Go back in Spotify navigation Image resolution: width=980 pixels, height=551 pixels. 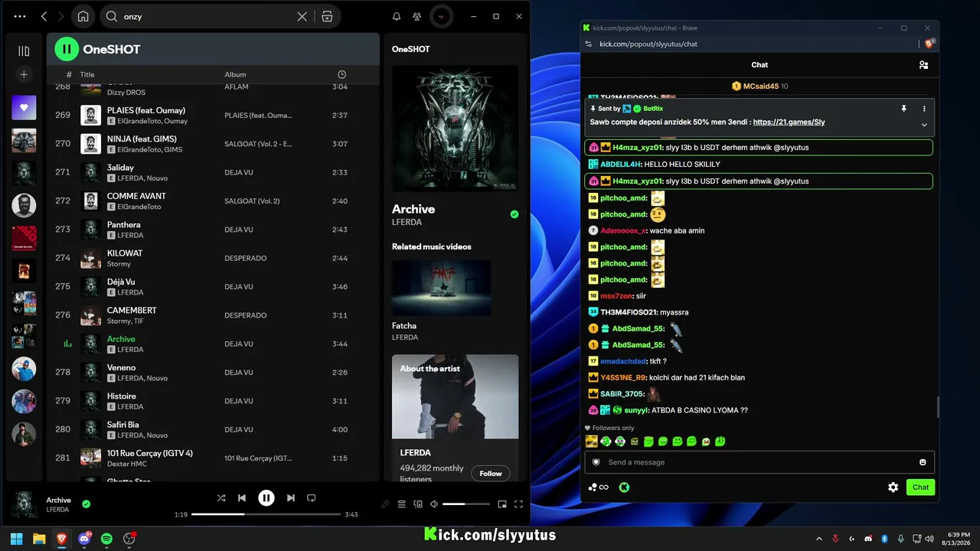[x=44, y=16]
